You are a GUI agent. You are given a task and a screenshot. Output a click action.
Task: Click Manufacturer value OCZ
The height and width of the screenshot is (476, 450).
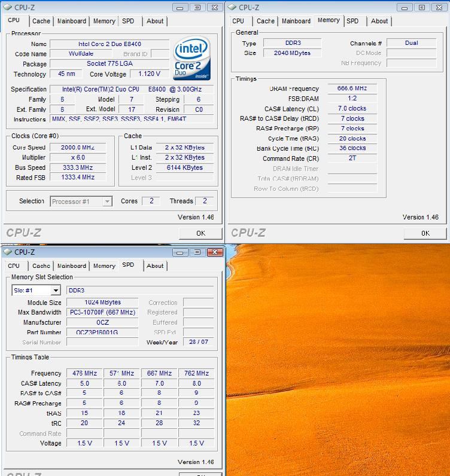click(x=102, y=322)
